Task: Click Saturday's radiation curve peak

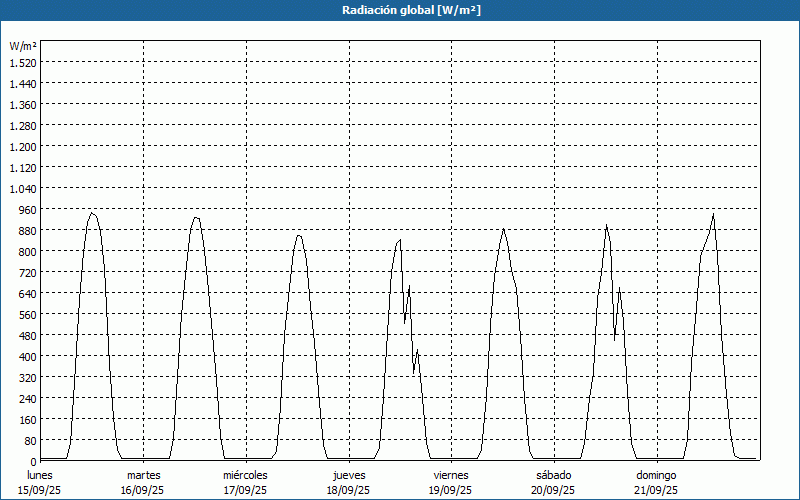Action: (606, 225)
